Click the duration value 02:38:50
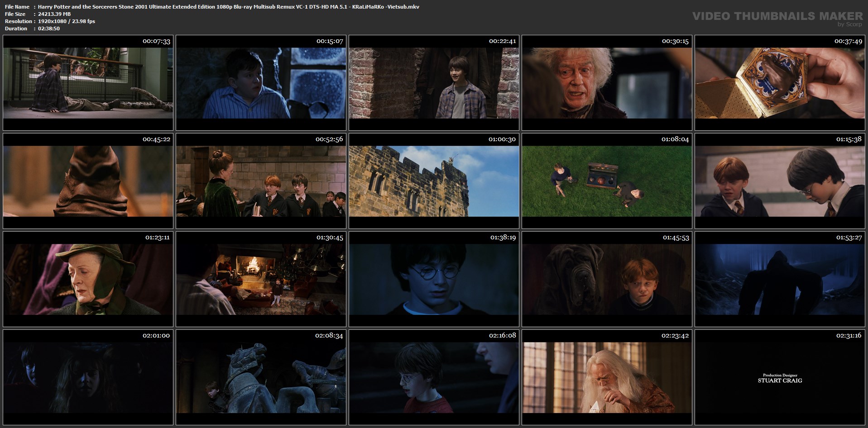This screenshot has height=428, width=868. [49, 29]
